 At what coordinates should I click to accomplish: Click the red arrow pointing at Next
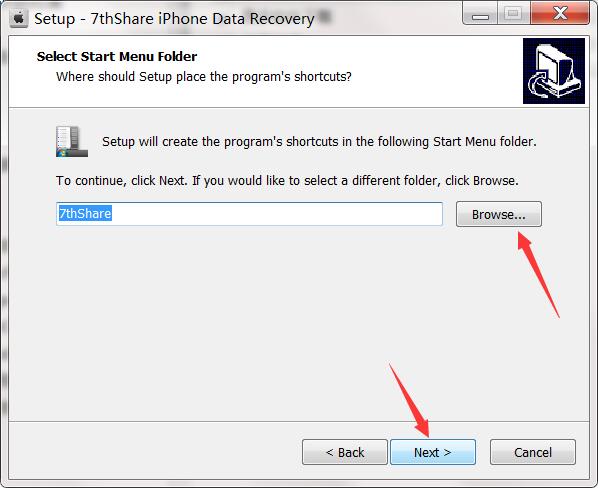410,400
